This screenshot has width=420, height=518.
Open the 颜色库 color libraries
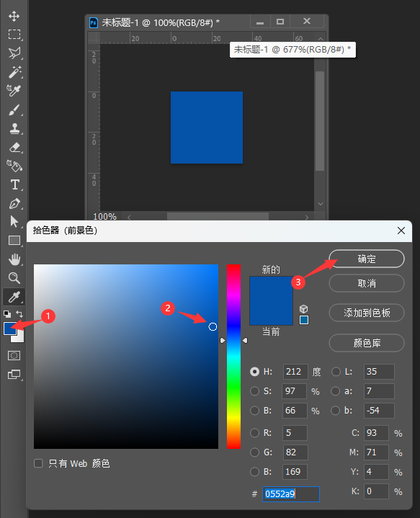[367, 343]
